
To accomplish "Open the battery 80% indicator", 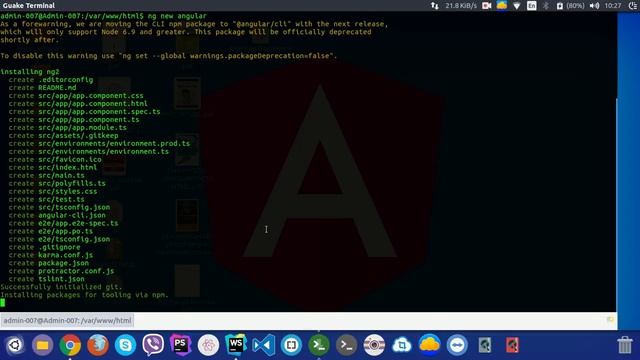I will click(x=570, y=6).
